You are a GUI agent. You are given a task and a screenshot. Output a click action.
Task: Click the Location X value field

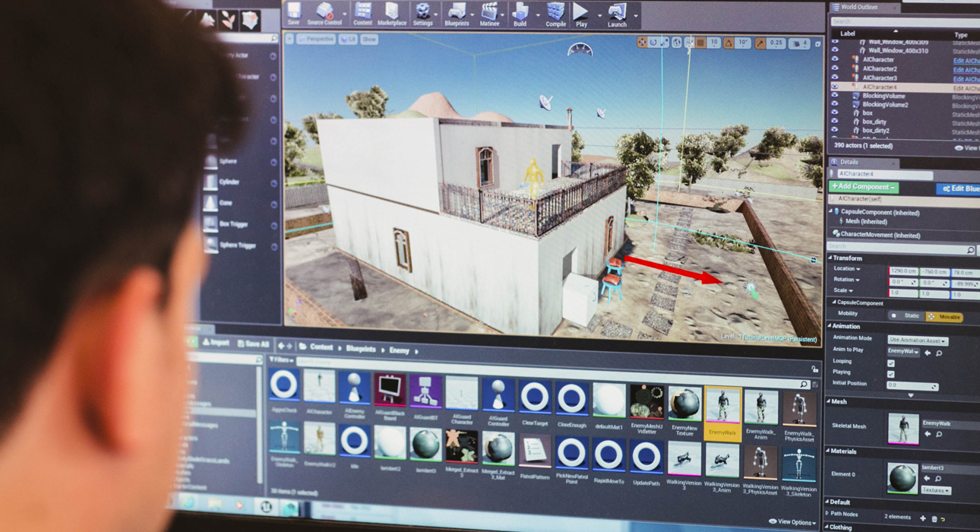[x=903, y=271]
